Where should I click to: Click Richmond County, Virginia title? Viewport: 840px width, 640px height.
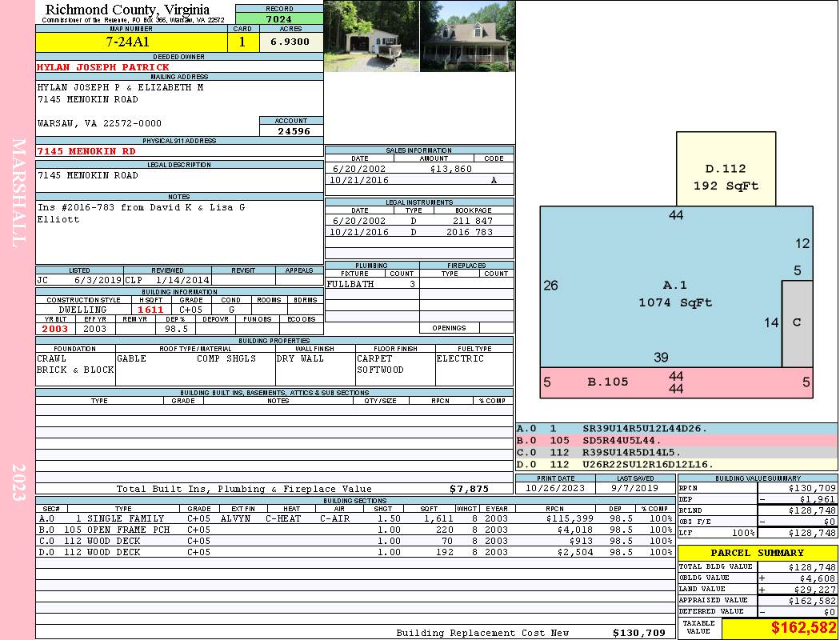coord(127,10)
